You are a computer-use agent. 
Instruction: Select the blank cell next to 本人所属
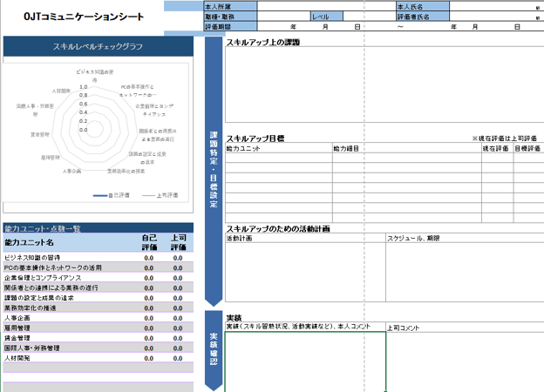tap(326, 6)
